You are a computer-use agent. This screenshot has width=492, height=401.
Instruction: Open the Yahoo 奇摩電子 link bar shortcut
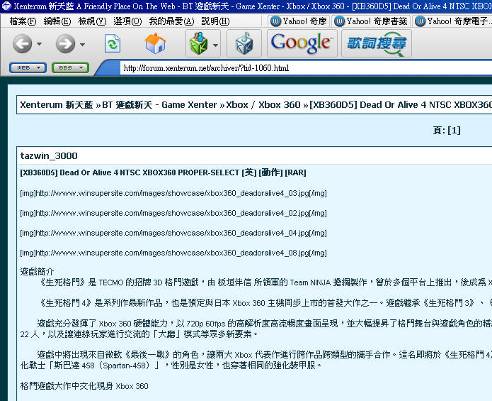click(452, 21)
